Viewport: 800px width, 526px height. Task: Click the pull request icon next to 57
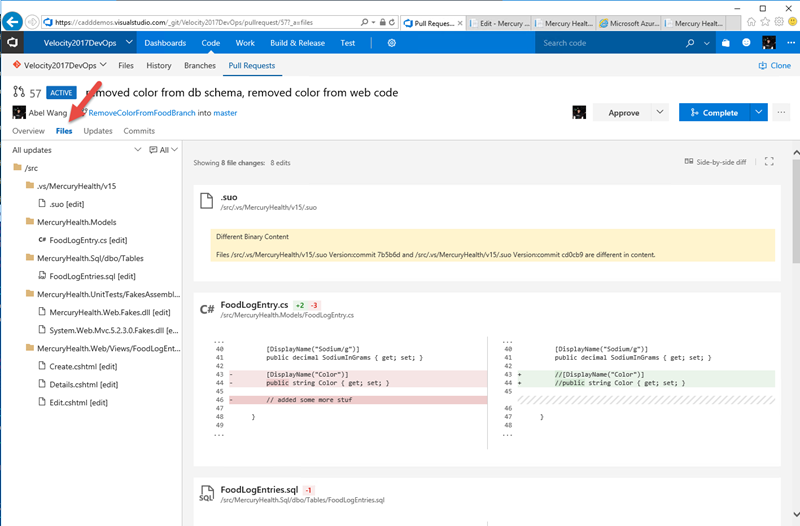click(19, 92)
